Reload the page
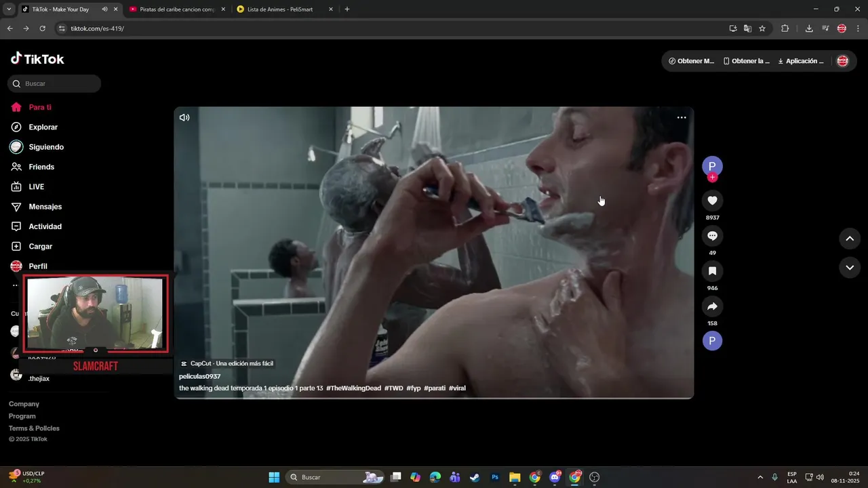Screen dimensions: 868x488 tap(42, 28)
